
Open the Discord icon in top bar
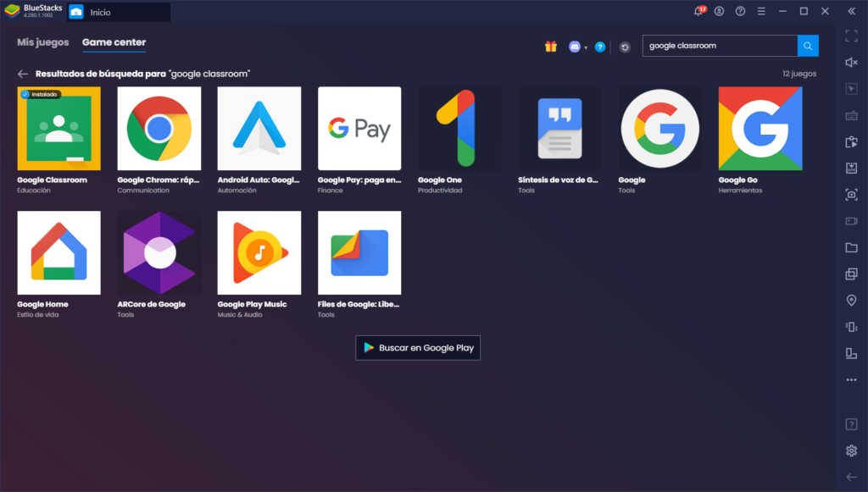(576, 46)
